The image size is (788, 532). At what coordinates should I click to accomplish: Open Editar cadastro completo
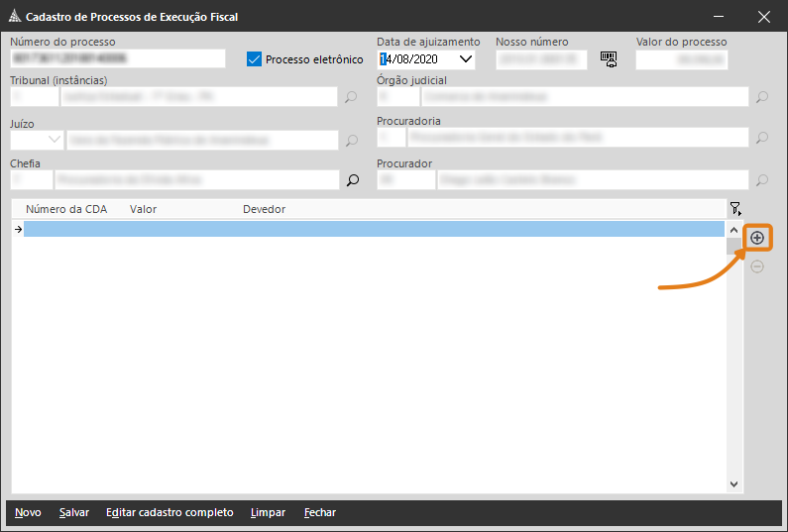pyautogui.click(x=169, y=512)
